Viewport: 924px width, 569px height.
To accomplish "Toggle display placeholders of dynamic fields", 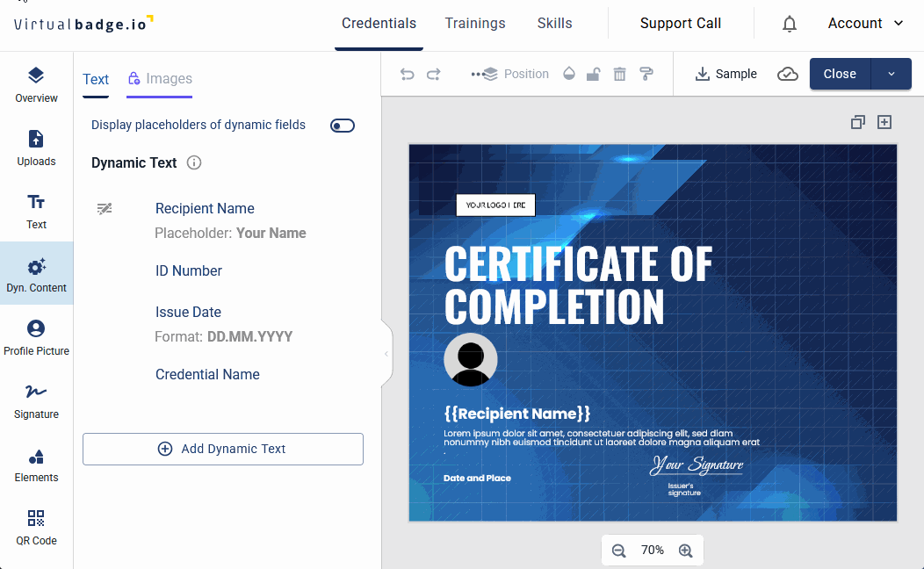I will pyautogui.click(x=343, y=126).
